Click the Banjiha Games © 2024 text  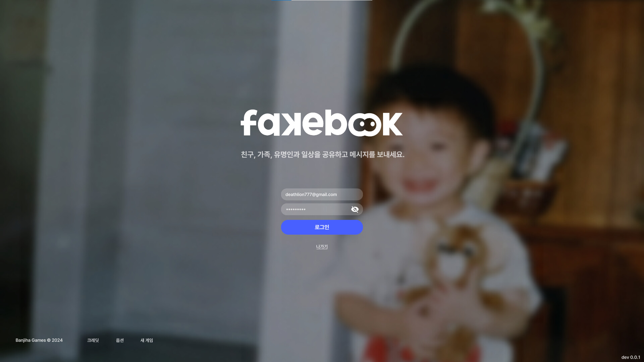pos(39,340)
